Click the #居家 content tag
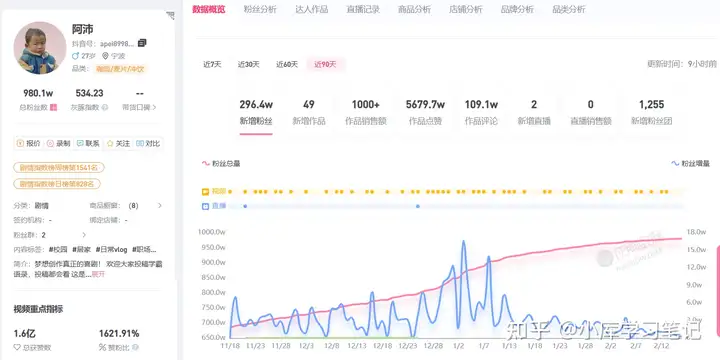720x360 pixels. [81, 250]
